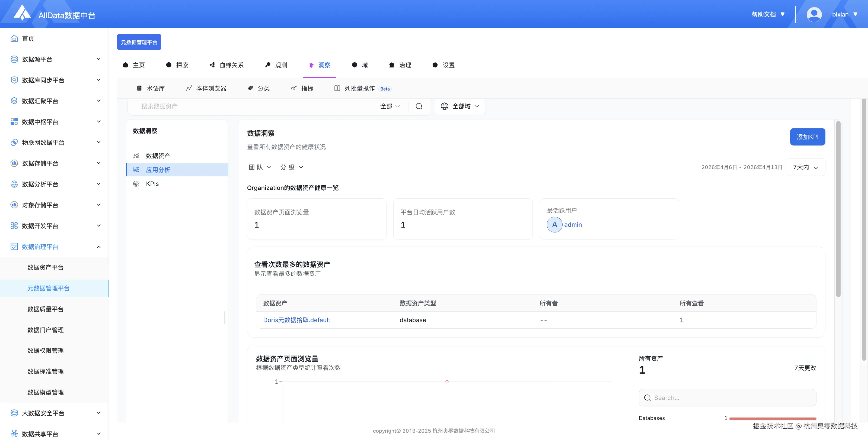Open the 帮助文档 menu

767,14
